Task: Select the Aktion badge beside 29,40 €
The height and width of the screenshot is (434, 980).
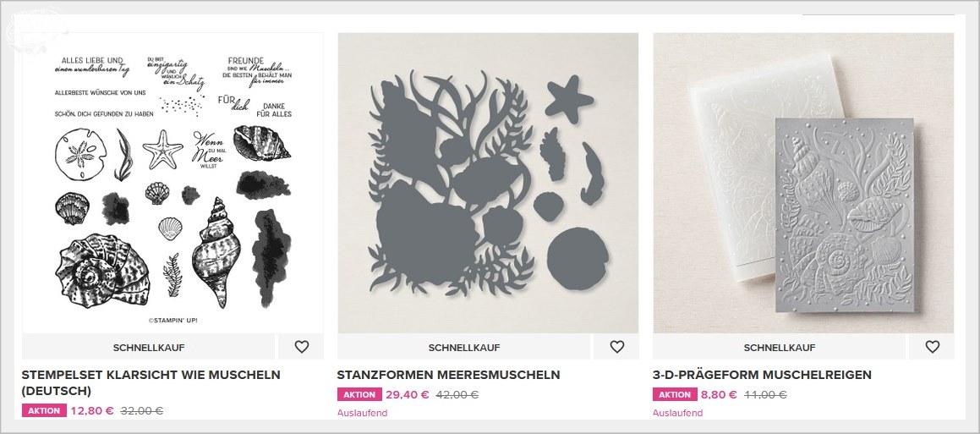Action: 359,394
